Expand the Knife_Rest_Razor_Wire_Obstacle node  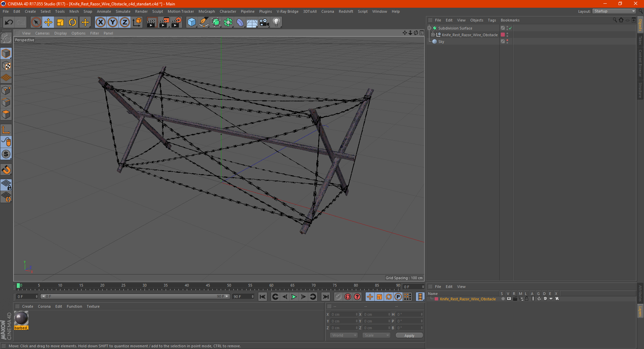pos(433,35)
